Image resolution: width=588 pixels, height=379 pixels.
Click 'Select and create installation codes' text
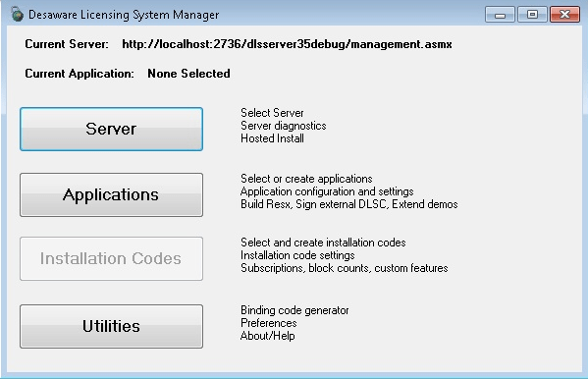pos(323,243)
